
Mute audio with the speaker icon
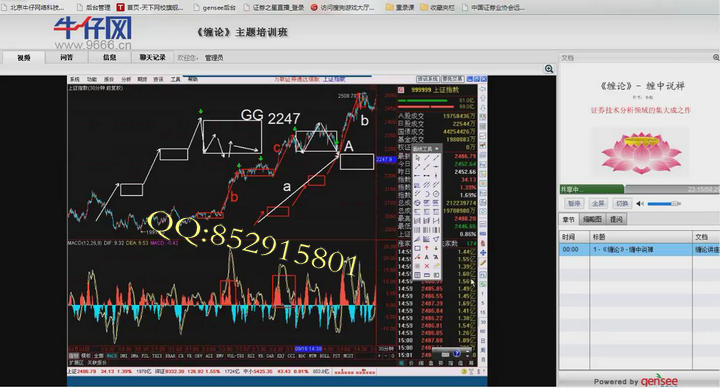point(640,203)
